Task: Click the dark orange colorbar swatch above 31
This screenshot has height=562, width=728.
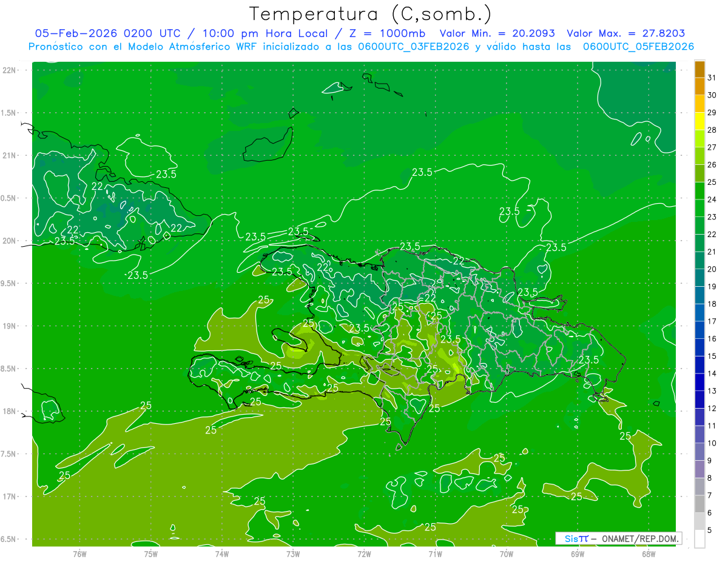Action: (x=699, y=70)
